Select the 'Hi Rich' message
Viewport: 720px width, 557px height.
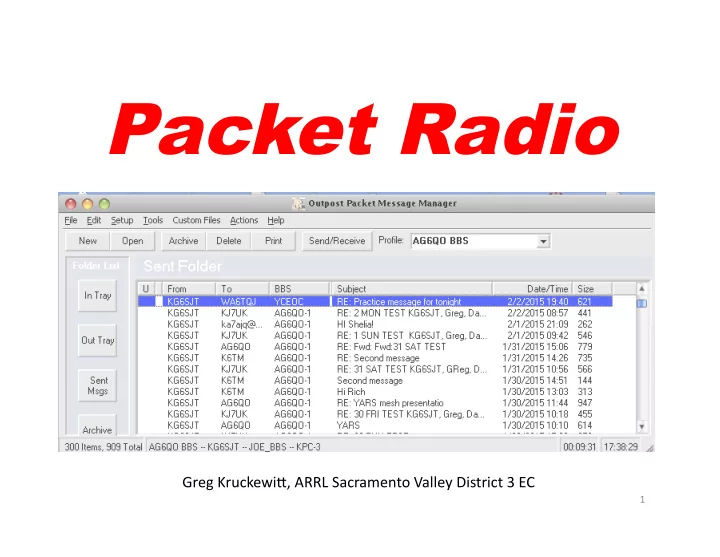[375, 392]
